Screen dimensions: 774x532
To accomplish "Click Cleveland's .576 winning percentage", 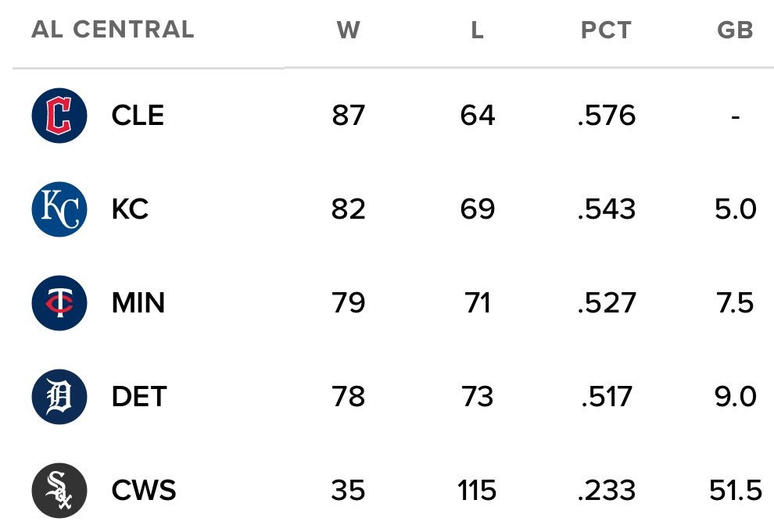I will [606, 116].
